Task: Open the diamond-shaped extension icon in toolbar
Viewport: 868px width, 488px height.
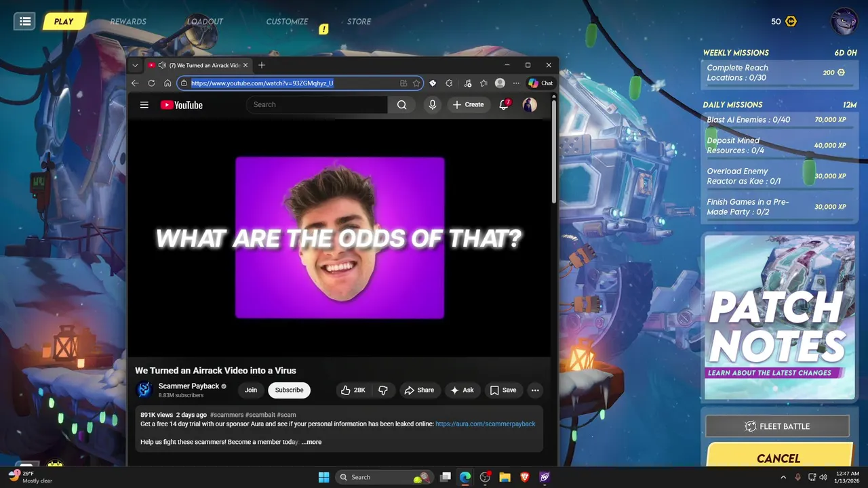Action: [x=433, y=83]
